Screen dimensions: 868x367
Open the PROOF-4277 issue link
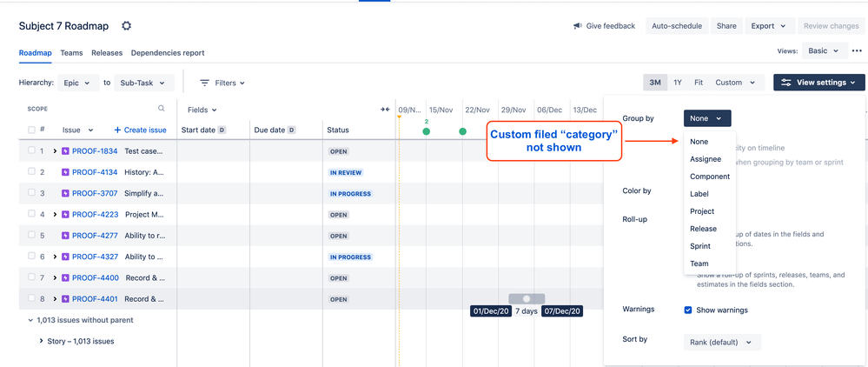tap(95, 236)
